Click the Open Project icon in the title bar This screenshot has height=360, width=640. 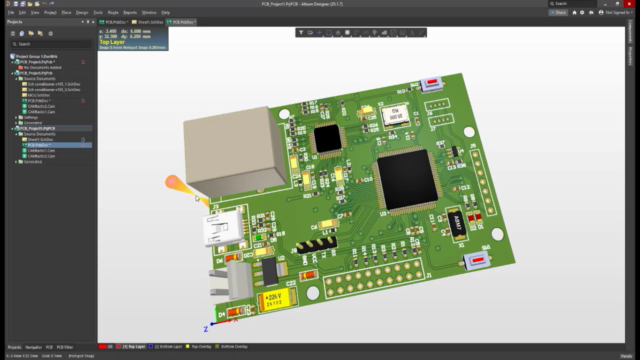coord(37,4)
